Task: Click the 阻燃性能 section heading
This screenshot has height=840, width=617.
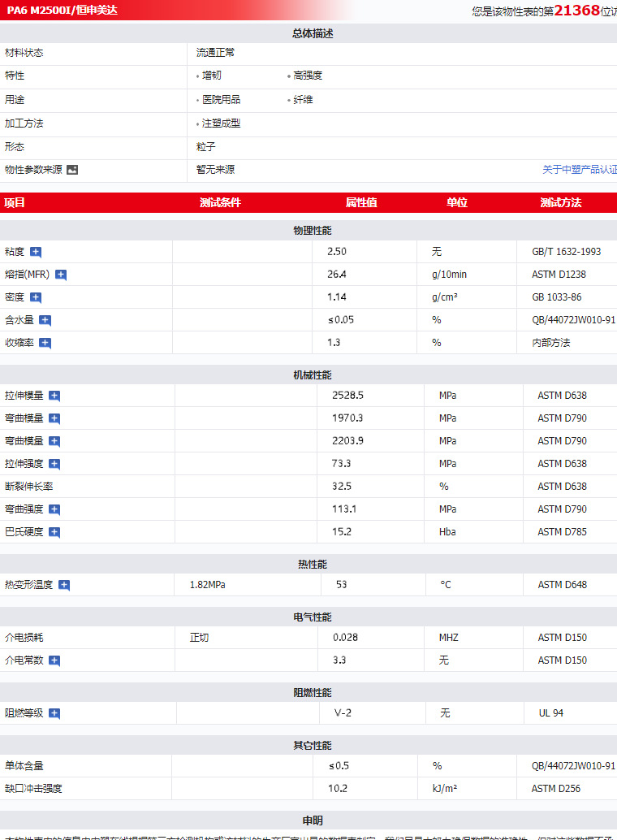Action: (x=313, y=693)
